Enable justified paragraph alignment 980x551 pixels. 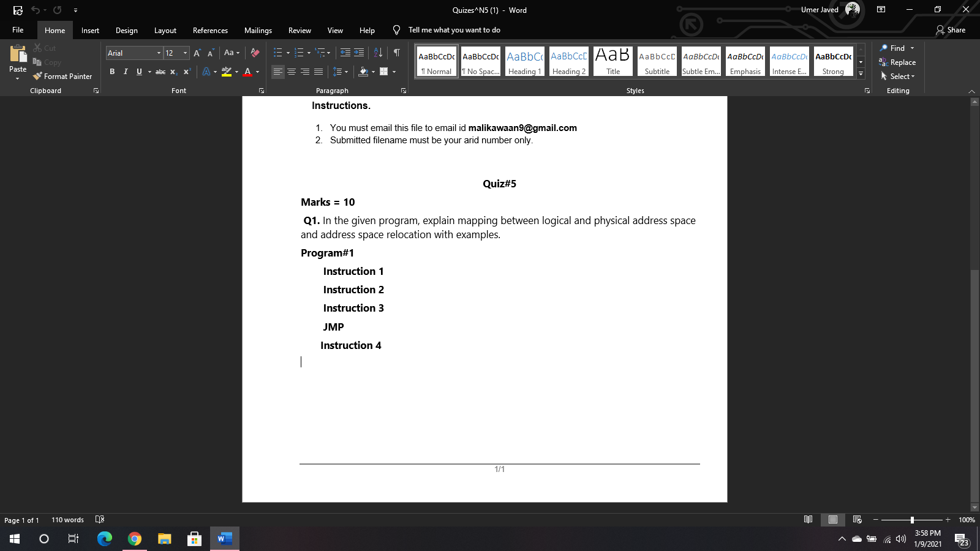point(318,72)
